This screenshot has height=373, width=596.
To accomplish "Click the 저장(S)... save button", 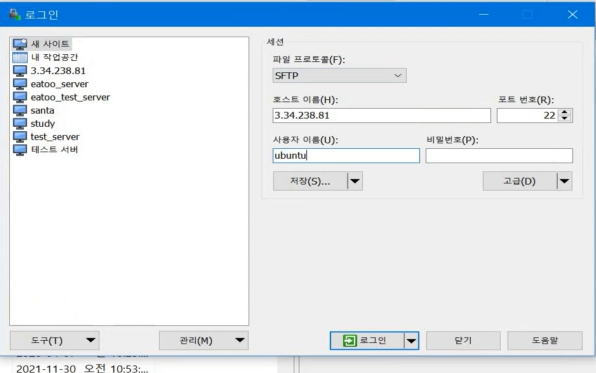I will pyautogui.click(x=310, y=181).
